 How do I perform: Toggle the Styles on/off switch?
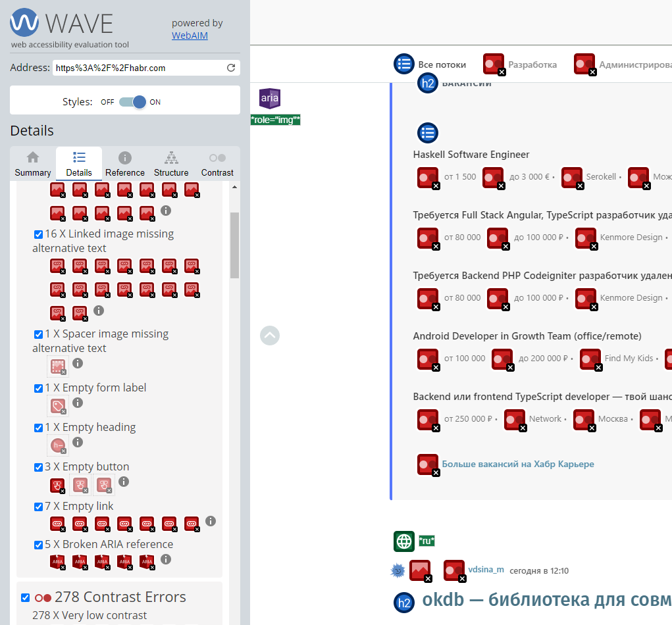(x=132, y=102)
